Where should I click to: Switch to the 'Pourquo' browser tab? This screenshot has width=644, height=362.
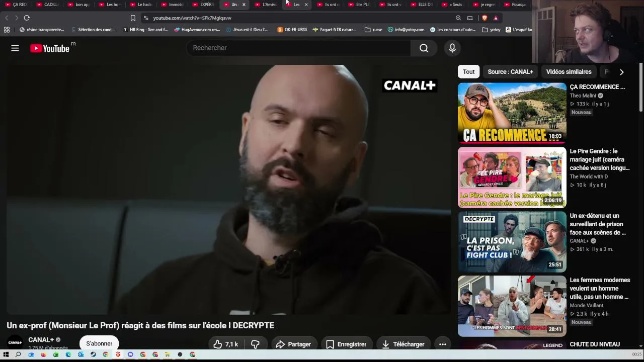pos(515,5)
